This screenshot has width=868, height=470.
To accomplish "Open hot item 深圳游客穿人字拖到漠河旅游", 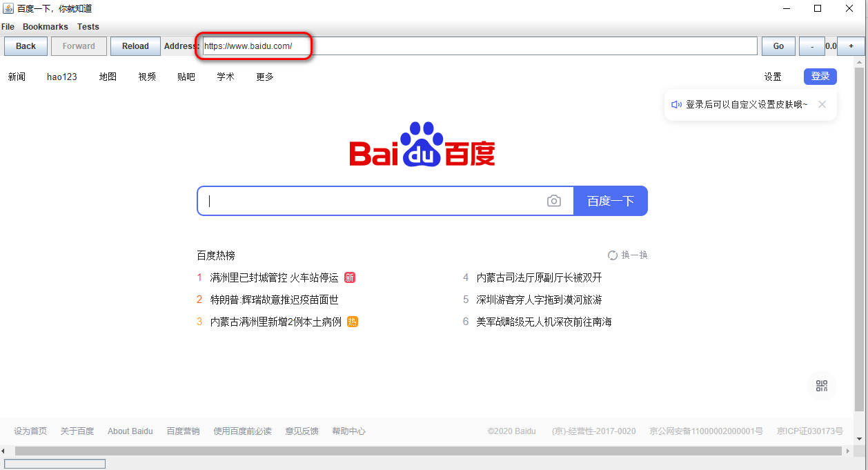I will (x=540, y=300).
